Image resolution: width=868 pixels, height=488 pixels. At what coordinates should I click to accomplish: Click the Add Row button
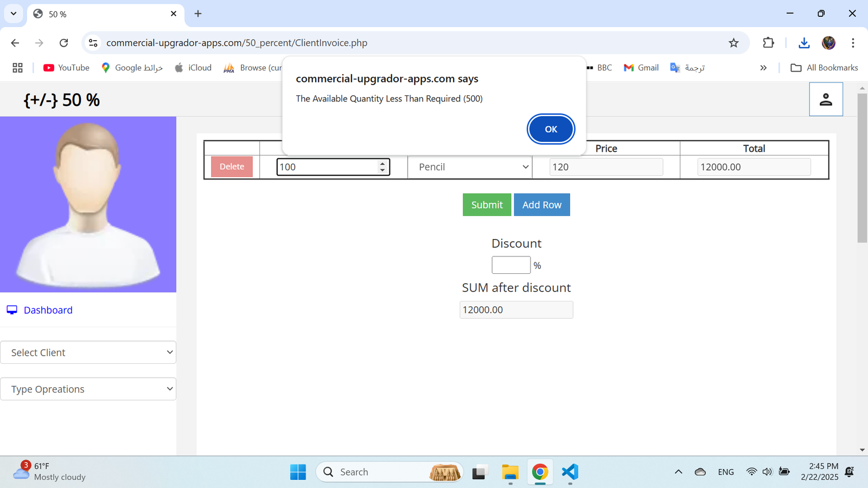(x=541, y=205)
